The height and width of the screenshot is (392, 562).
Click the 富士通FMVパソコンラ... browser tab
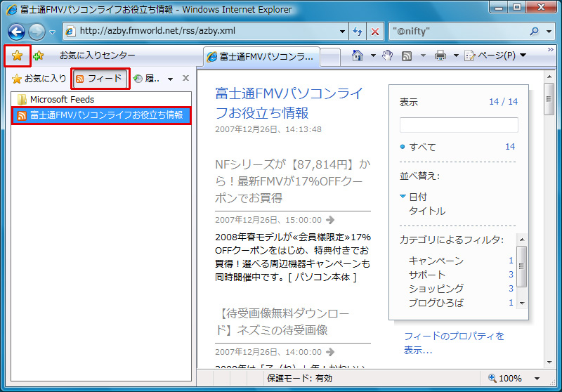tap(261, 57)
